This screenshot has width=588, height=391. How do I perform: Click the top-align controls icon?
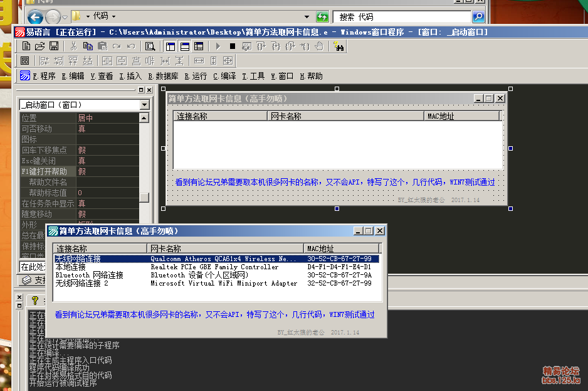click(73, 60)
